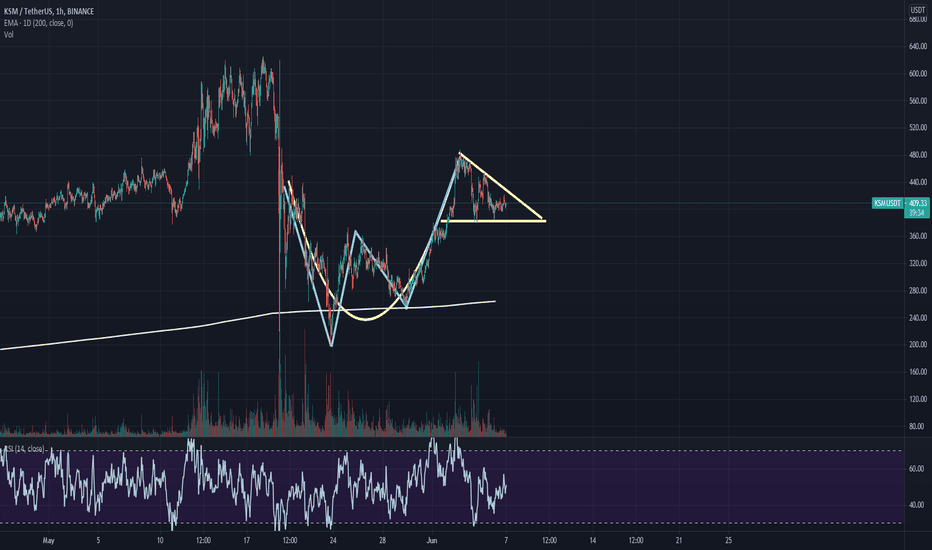Click the KSMUSDT price label tag

[887, 203]
